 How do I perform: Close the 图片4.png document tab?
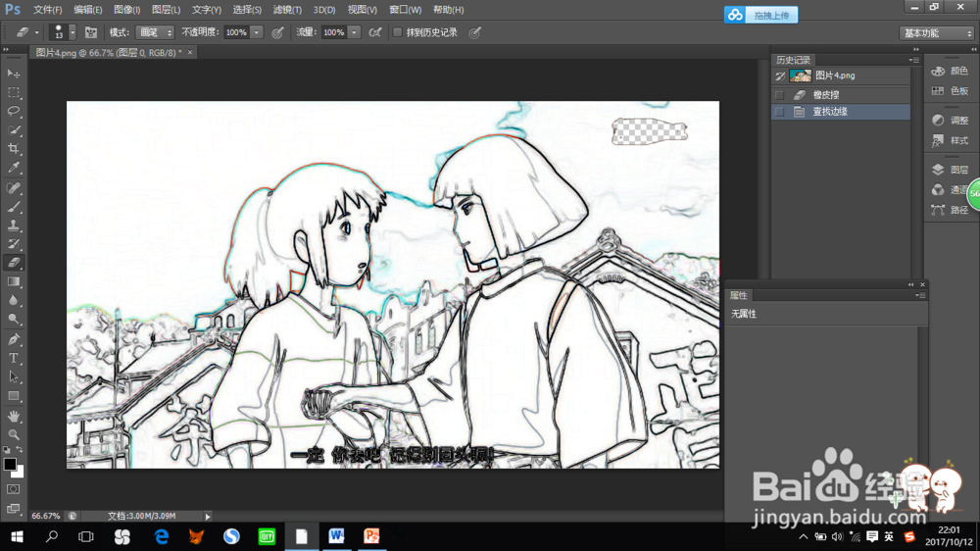pyautogui.click(x=190, y=53)
